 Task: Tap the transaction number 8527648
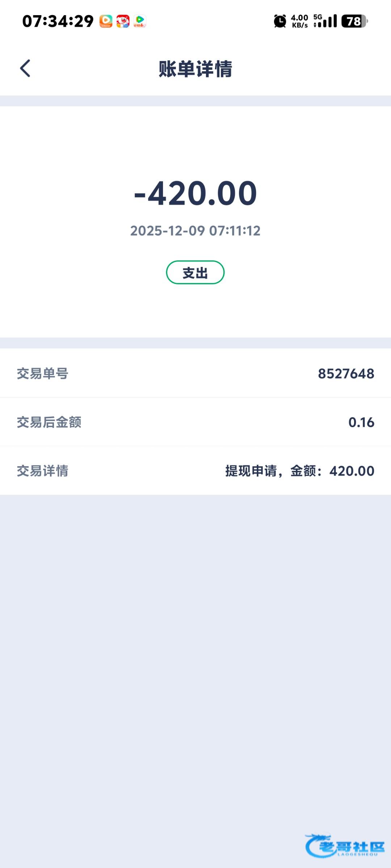[x=346, y=374]
